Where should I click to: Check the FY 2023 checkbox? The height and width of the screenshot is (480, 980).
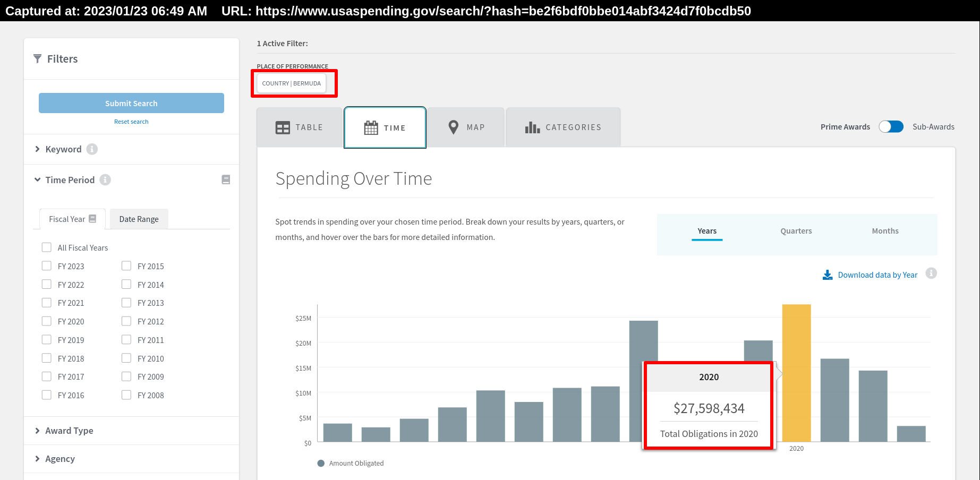click(x=47, y=266)
